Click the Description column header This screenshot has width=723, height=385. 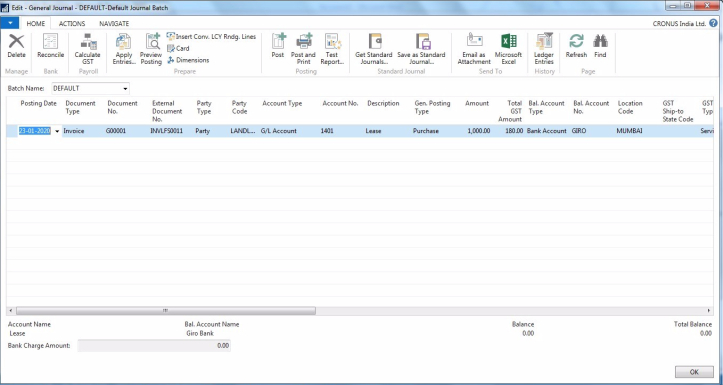pos(383,103)
